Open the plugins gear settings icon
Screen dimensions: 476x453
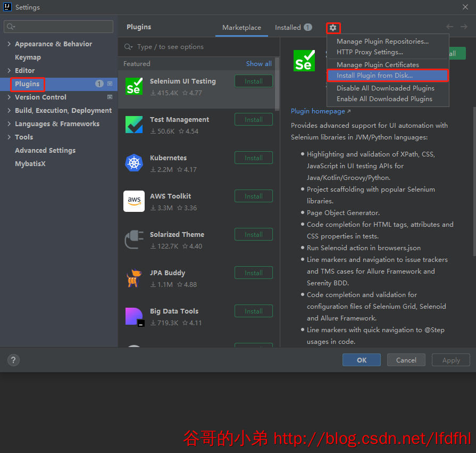click(x=333, y=28)
